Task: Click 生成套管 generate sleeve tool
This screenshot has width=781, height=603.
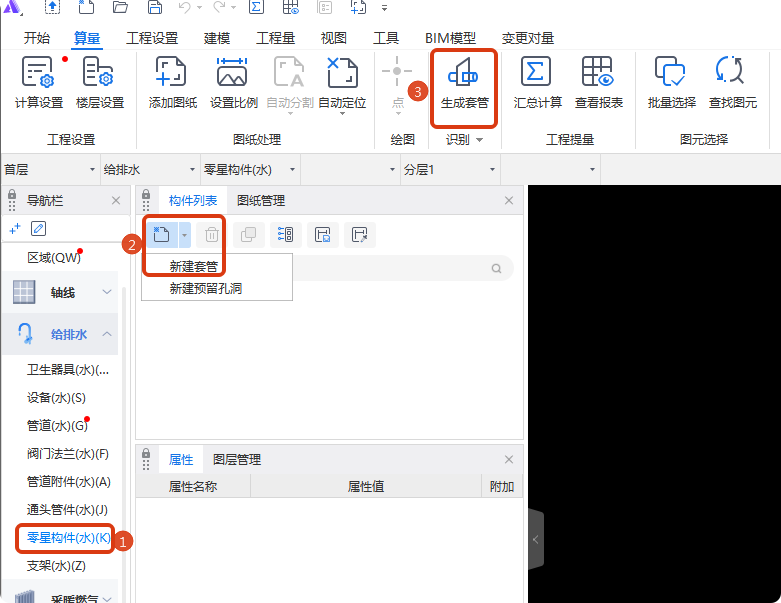Action: coord(464,83)
